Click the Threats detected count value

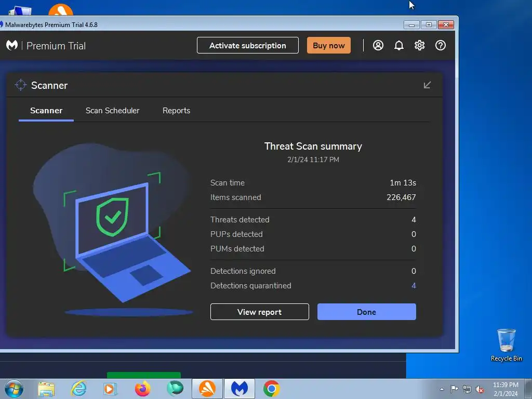pyautogui.click(x=414, y=220)
